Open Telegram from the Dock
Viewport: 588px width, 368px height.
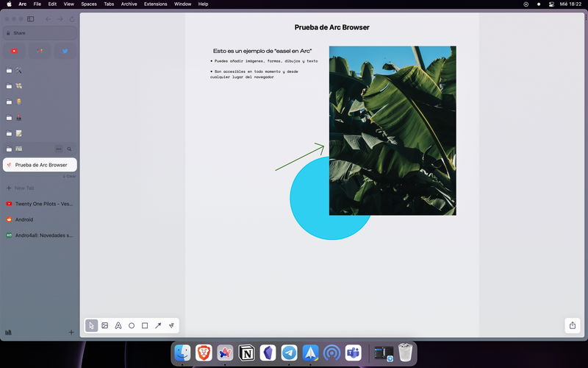[x=289, y=353]
